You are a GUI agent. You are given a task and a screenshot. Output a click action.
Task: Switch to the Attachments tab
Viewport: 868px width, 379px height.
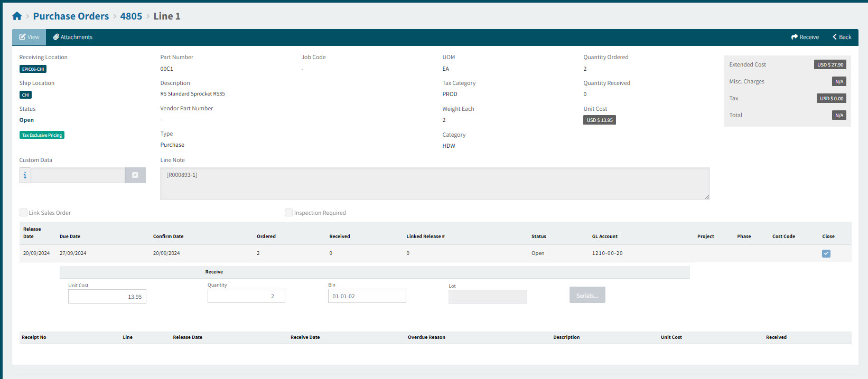pos(73,37)
